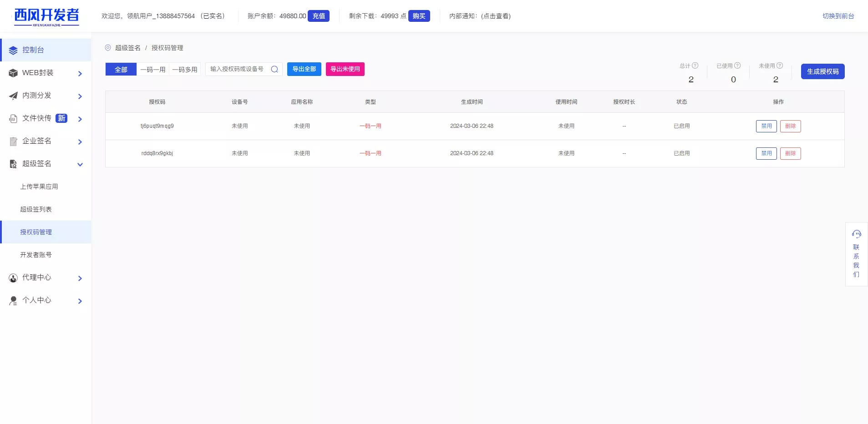Click the customer service headset icon
Screen dimensions: 868x424
click(856, 234)
